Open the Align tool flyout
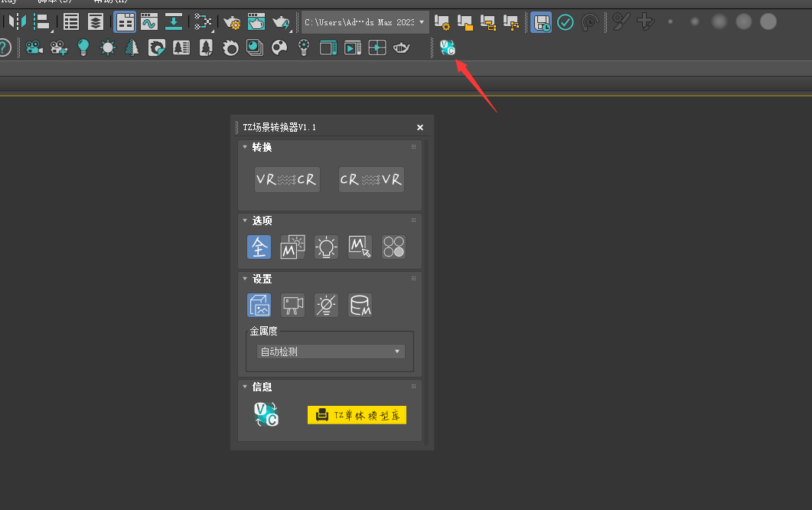 [x=41, y=21]
